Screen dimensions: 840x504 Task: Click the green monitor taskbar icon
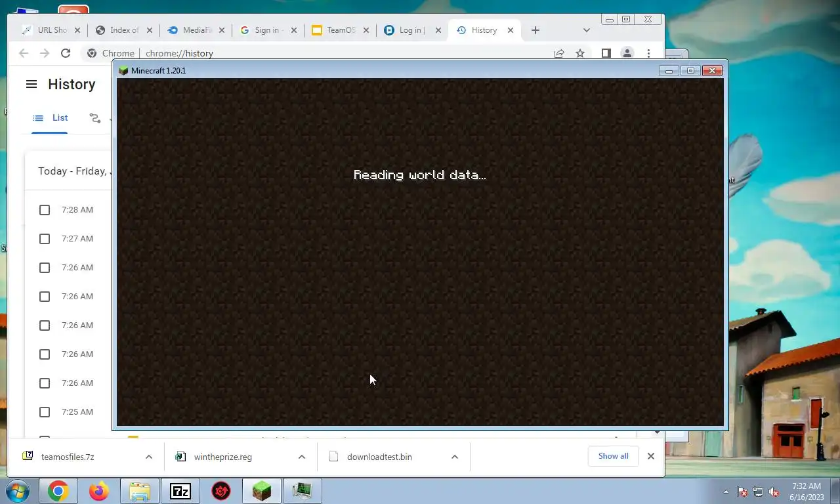click(x=303, y=491)
